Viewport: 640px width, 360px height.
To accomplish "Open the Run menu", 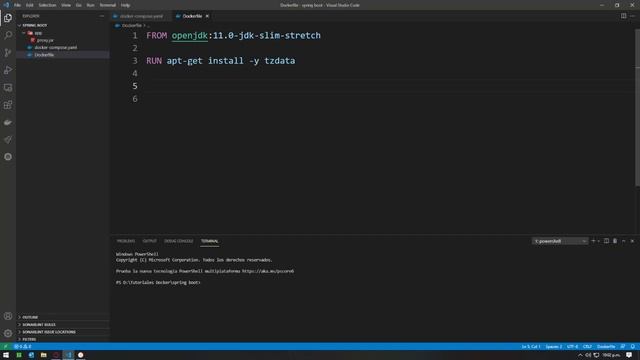I will pos(91,5).
